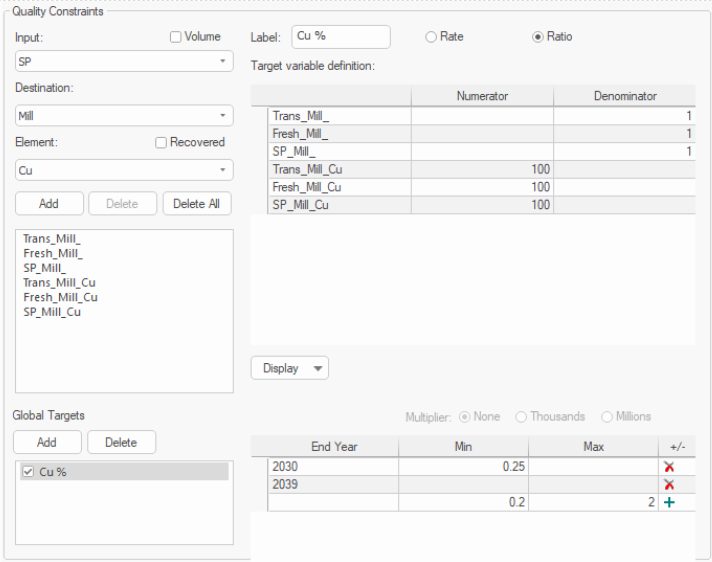Open the Element dropdown showing Cu

click(124, 170)
